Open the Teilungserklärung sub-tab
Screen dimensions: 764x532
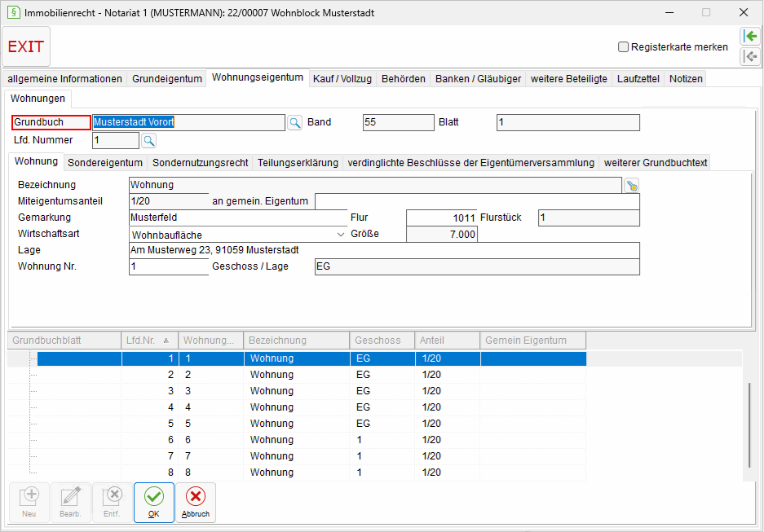pos(298,163)
